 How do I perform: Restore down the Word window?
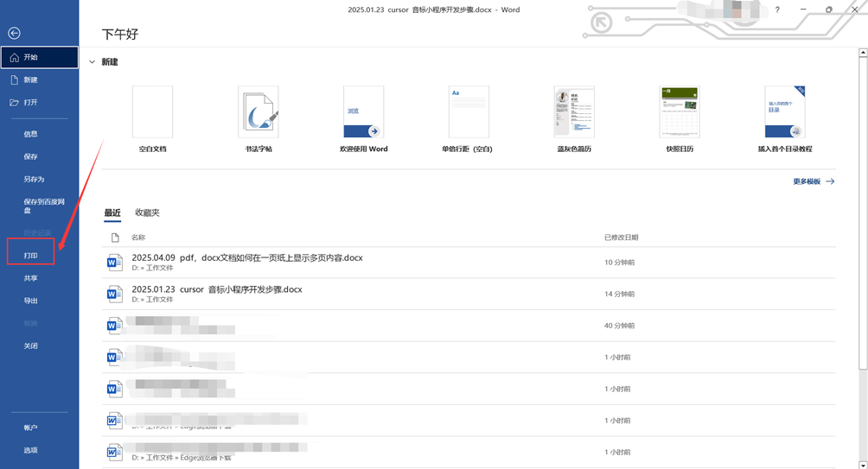829,10
